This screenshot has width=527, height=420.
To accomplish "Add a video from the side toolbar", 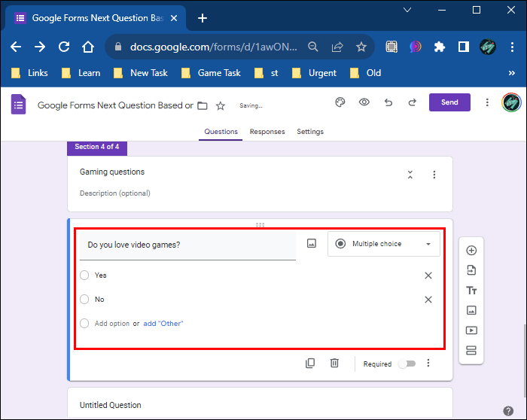I will click(x=471, y=330).
